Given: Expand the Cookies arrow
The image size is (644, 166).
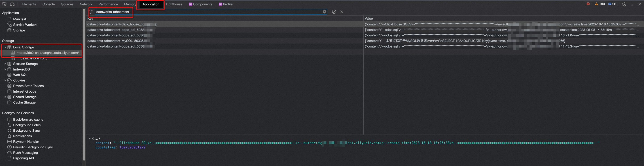Looking at the screenshot, I should point(5,80).
